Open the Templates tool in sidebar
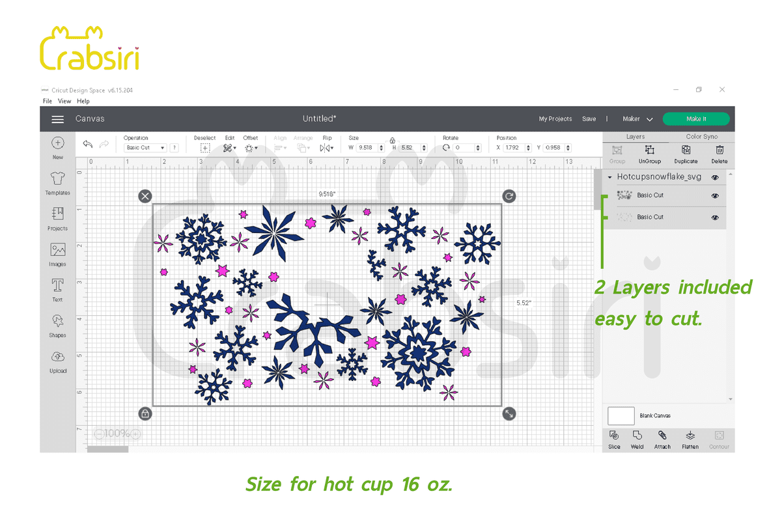 click(x=57, y=182)
